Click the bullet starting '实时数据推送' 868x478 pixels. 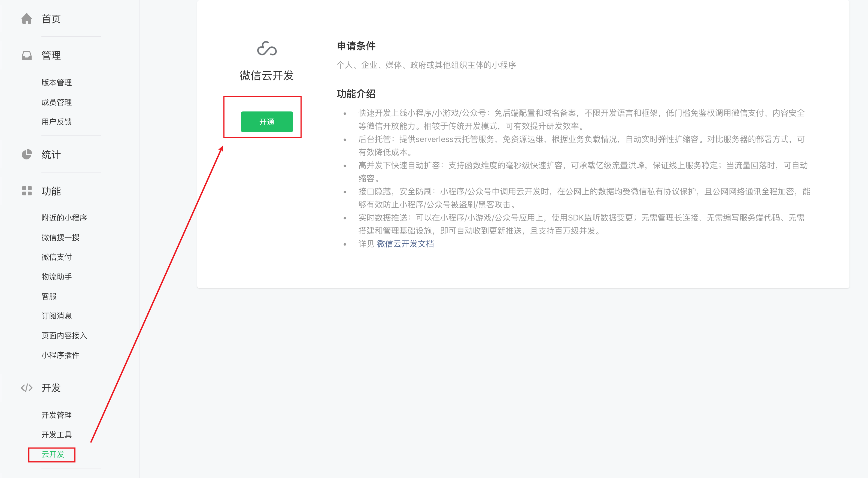[582, 224]
